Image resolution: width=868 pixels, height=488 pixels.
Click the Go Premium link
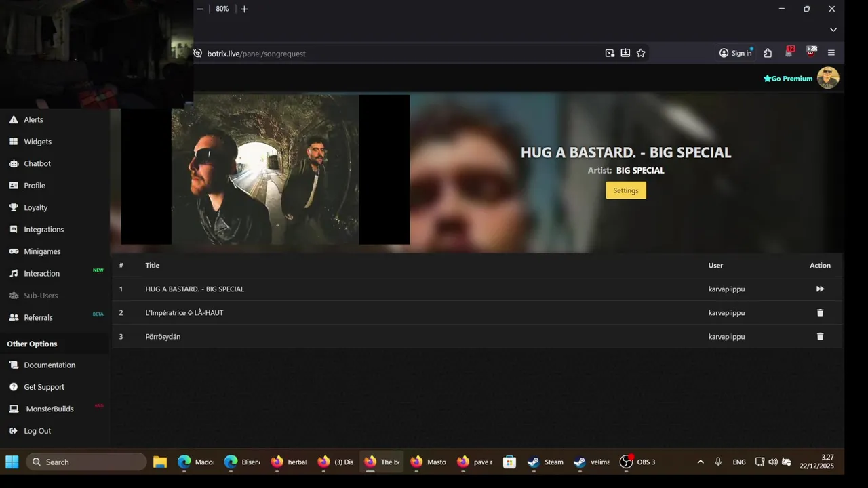point(788,79)
